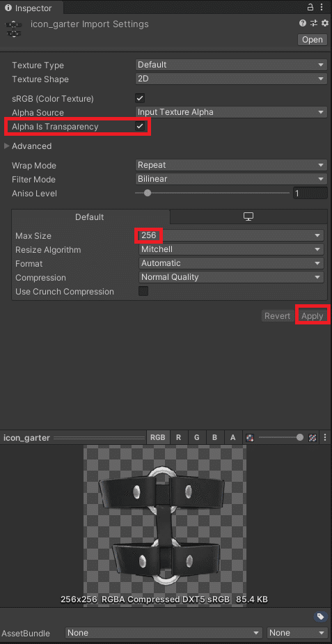The image size is (332, 644).
Task: Show the A alpha channel in preview
Action: tap(232, 437)
